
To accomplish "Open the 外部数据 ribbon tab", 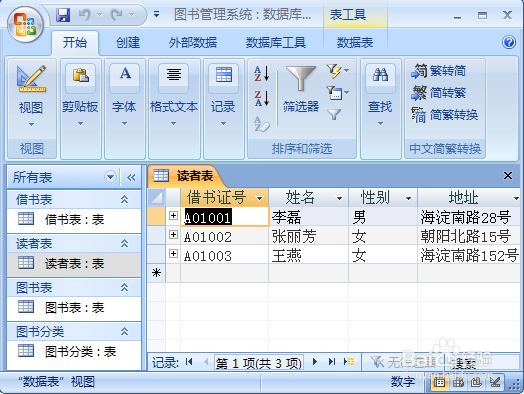I will (193, 43).
